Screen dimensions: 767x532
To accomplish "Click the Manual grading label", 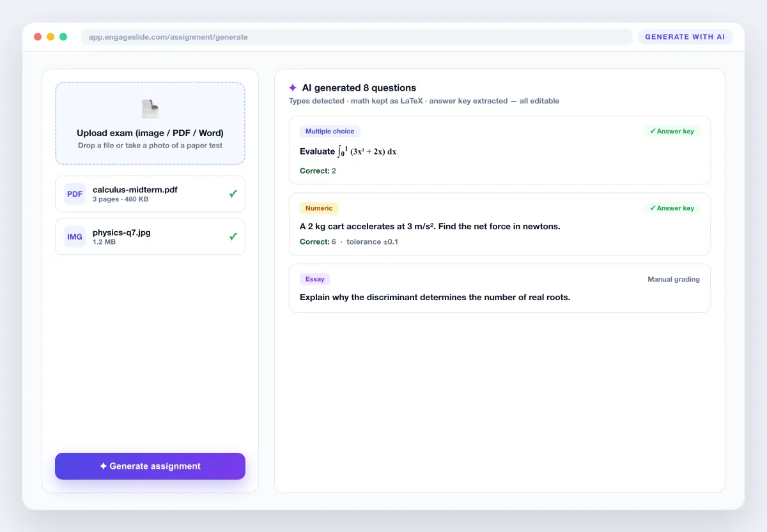I will pos(674,279).
